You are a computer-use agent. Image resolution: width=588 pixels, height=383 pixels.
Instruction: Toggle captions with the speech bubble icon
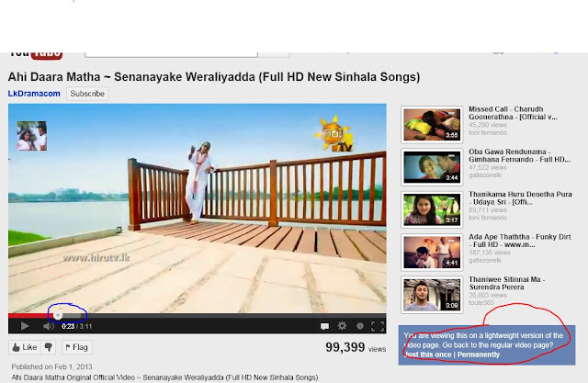(x=324, y=326)
